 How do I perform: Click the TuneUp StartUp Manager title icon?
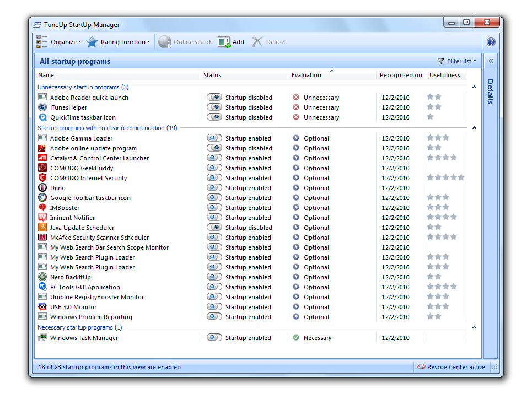37,25
